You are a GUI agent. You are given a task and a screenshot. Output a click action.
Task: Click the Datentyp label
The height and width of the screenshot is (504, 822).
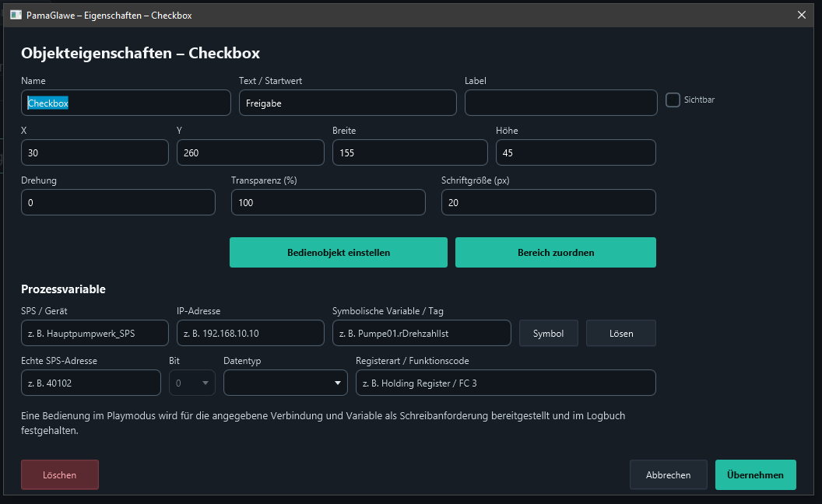click(242, 361)
